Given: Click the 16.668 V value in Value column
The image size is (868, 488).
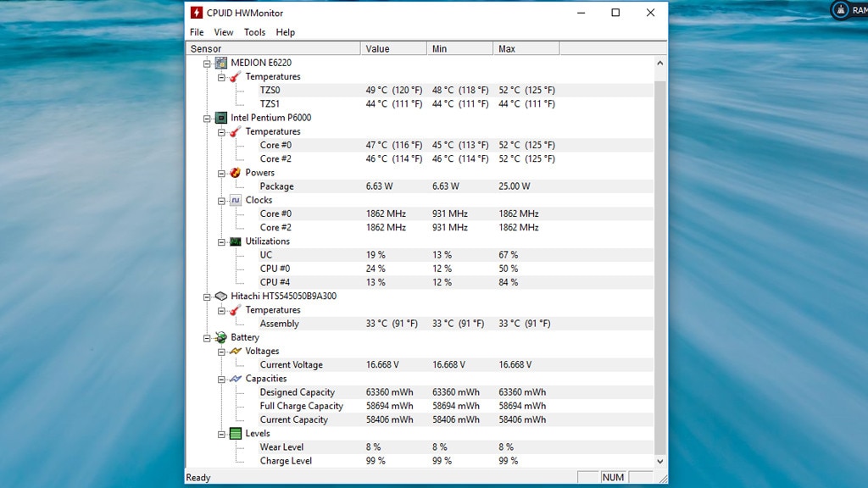Looking at the screenshot, I should point(382,364).
